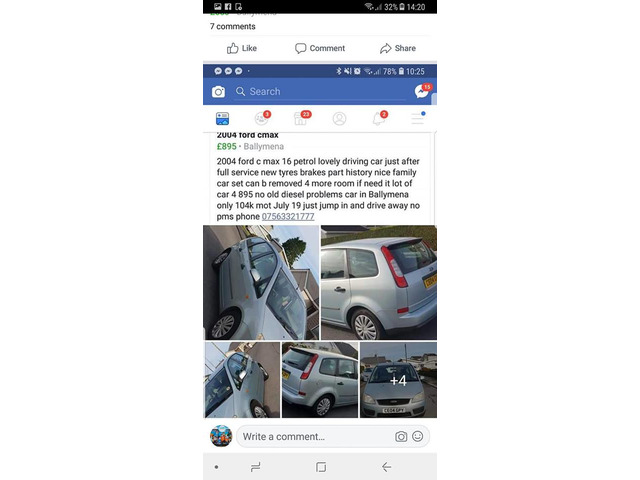The width and height of the screenshot is (640, 480).
Task: Open Notifications bell with 2 badge
Action: coord(379,118)
